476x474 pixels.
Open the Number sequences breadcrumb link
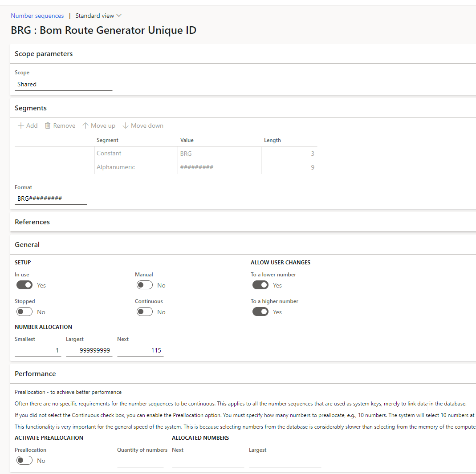click(37, 16)
